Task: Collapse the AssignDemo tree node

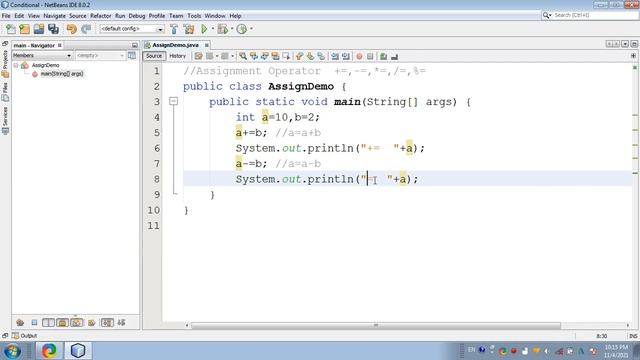Action: tap(16, 65)
